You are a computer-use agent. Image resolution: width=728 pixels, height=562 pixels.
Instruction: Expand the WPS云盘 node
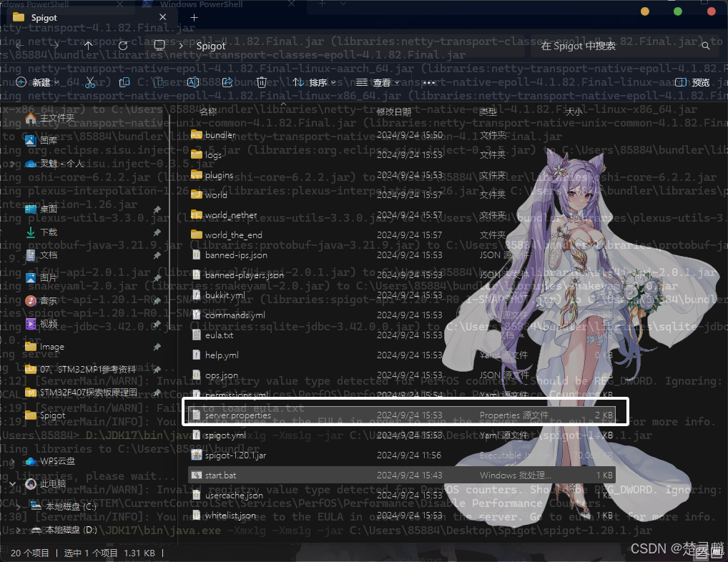[x=13, y=461]
